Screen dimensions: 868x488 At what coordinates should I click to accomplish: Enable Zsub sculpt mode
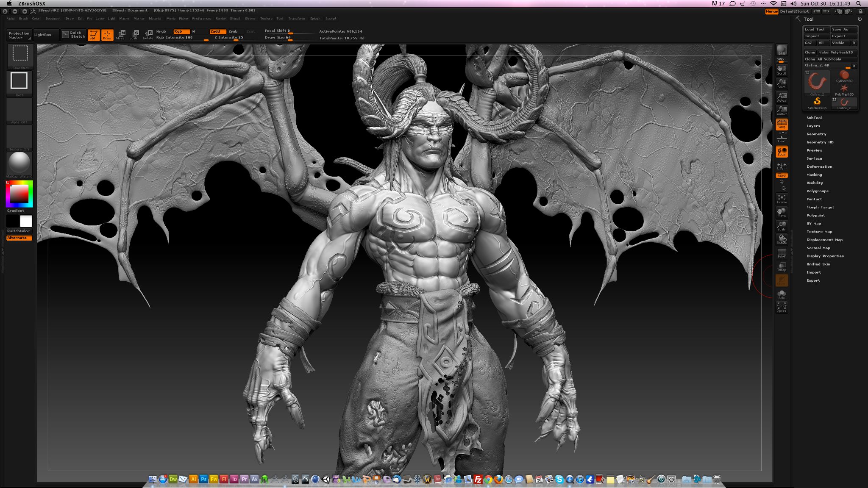(233, 31)
